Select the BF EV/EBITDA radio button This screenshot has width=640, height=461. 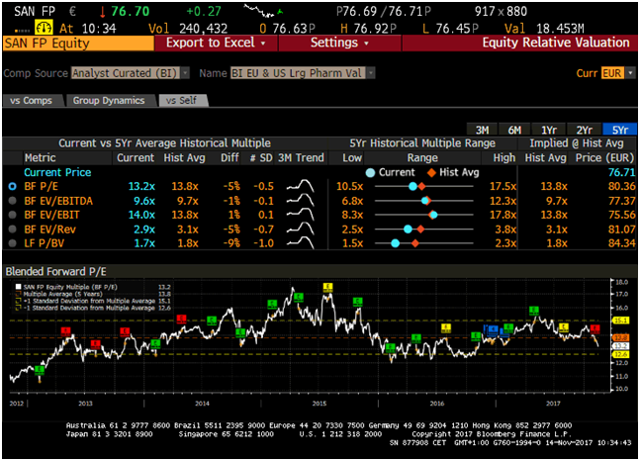point(13,200)
